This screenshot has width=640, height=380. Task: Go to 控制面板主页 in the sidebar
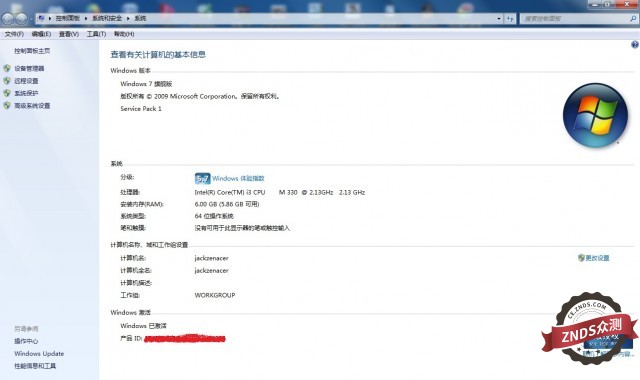pyautogui.click(x=32, y=51)
